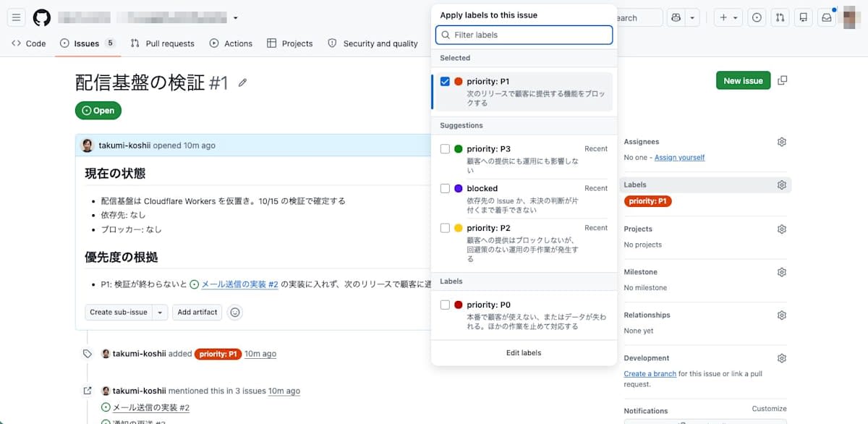Image resolution: width=868 pixels, height=424 pixels.
Task: Click the red priority: P0 color dot
Action: [x=459, y=305]
